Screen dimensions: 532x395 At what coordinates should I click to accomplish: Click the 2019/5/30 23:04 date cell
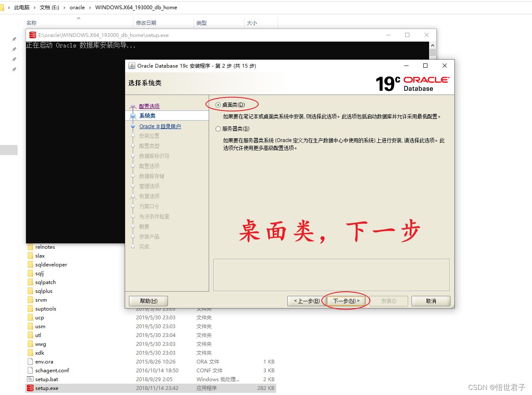tap(156, 335)
